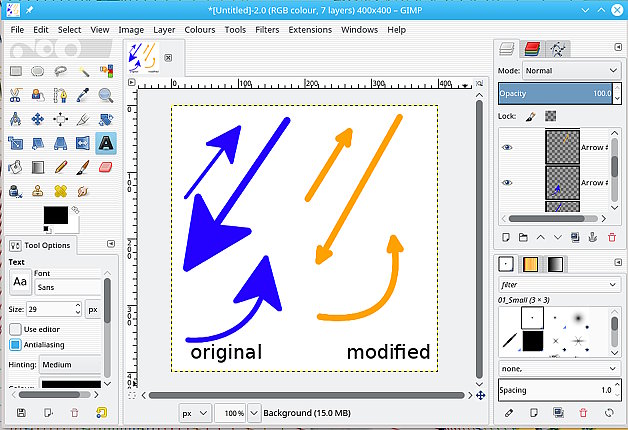Viewport: 628px width, 430px height.
Task: Toggle Quick Mask at canvas corner
Action: pyautogui.click(x=131, y=396)
